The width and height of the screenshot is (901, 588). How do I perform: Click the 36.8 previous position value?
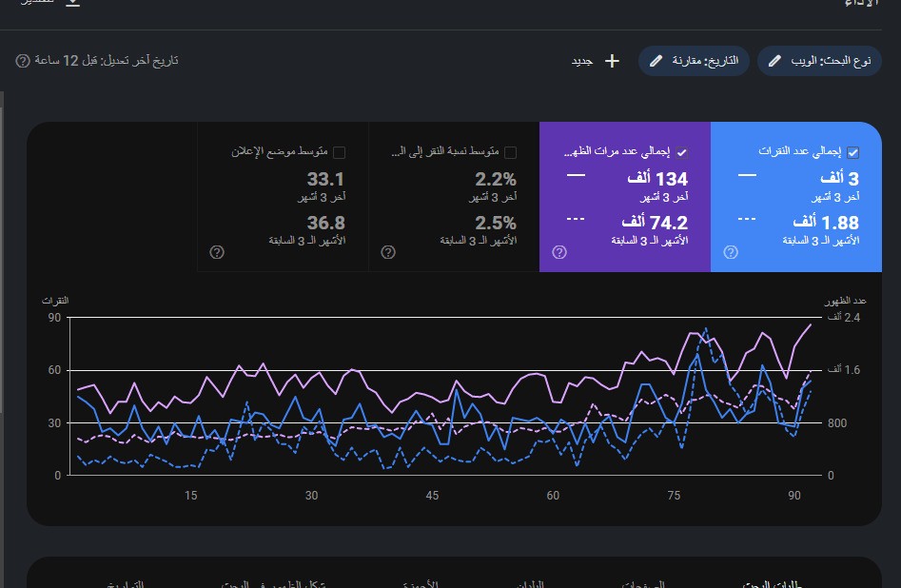[325, 223]
